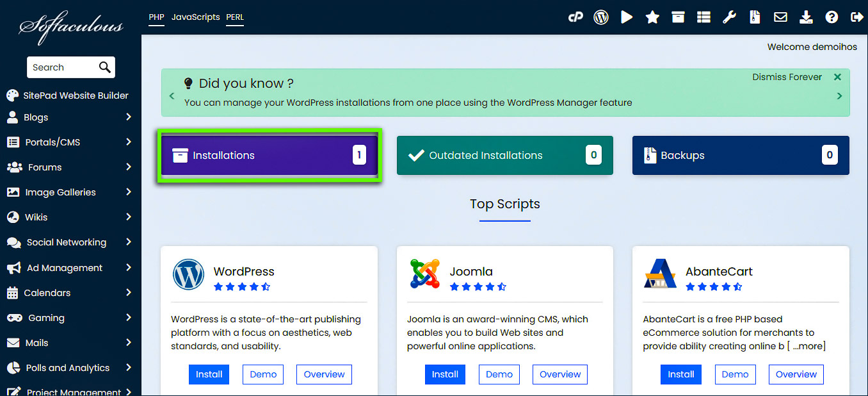Click the play-triangle demos icon in the toolbar
868x396 pixels.
pos(627,17)
